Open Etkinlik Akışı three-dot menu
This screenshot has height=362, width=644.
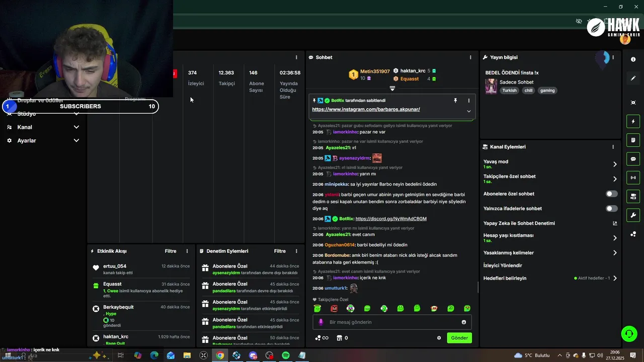[187, 251]
